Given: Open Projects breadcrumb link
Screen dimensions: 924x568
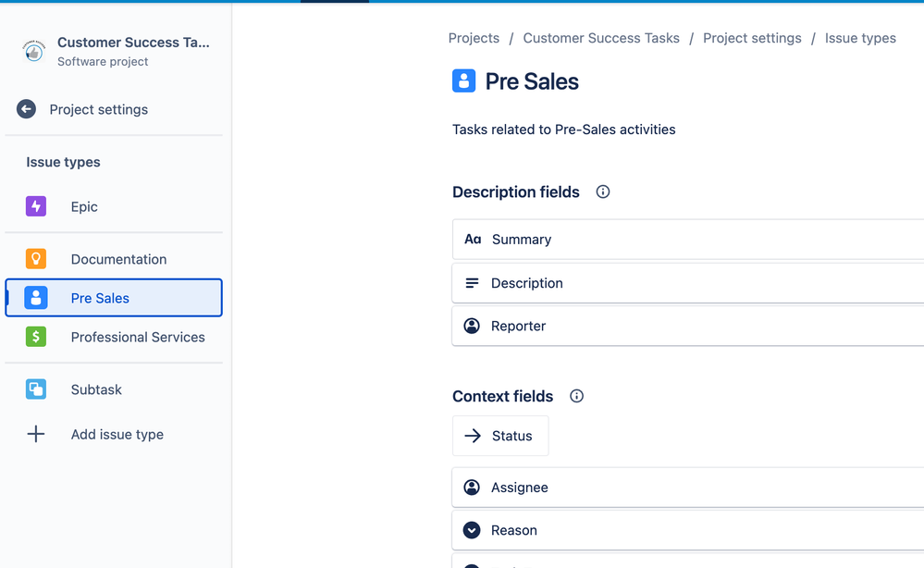Looking at the screenshot, I should 474,38.
